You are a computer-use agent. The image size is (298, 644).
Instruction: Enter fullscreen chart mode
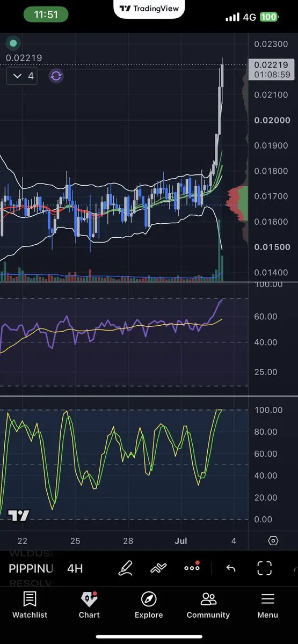pos(264,568)
